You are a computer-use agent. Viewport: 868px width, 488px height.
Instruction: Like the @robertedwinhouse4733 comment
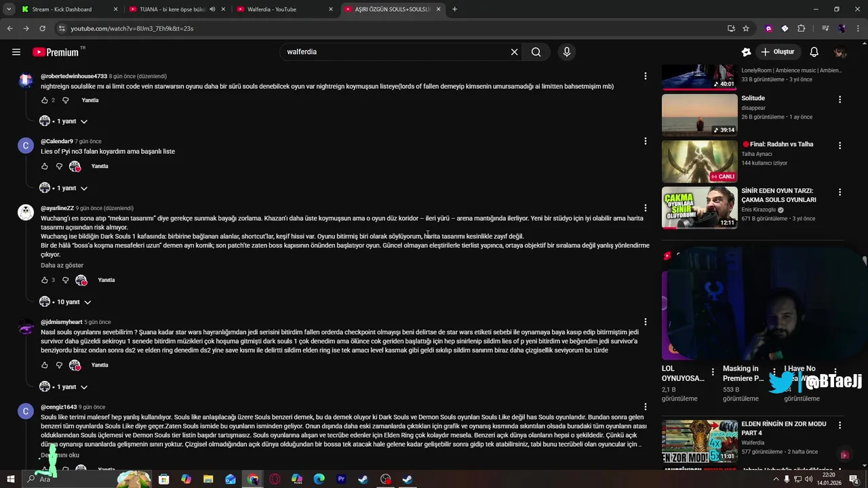pyautogui.click(x=45, y=100)
